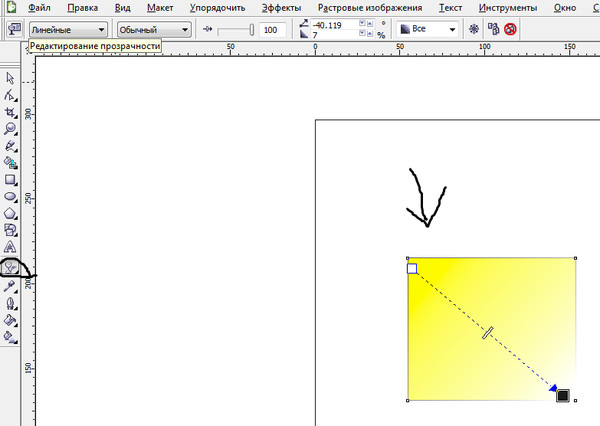This screenshot has width=600, height=426.
Task: Choose the Zoom magnifier tool
Action: tap(10, 129)
